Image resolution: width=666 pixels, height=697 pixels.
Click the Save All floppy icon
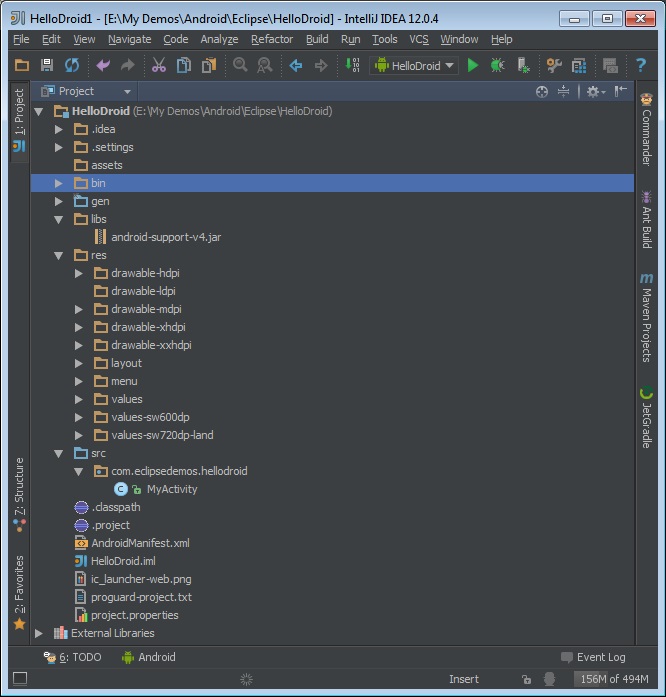[x=47, y=66]
